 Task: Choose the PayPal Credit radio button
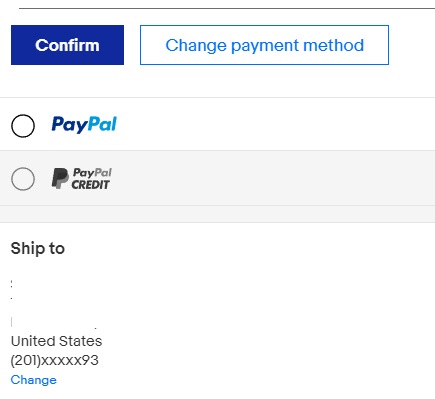[23, 179]
